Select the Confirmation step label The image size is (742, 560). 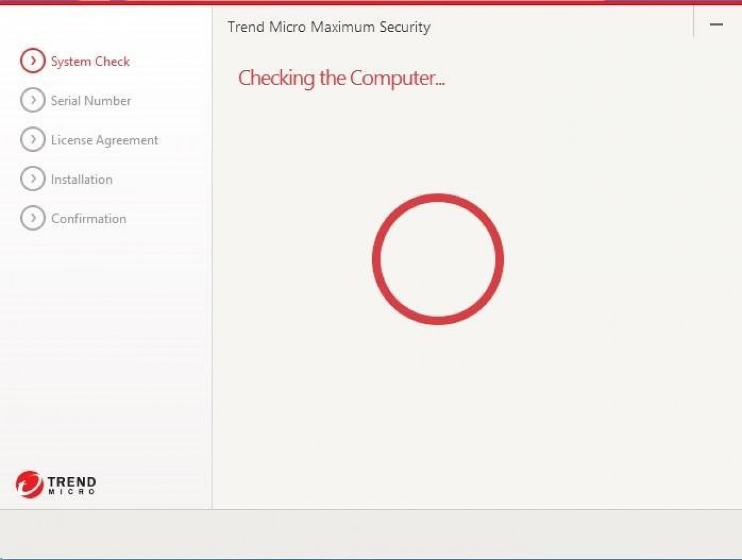[88, 219]
